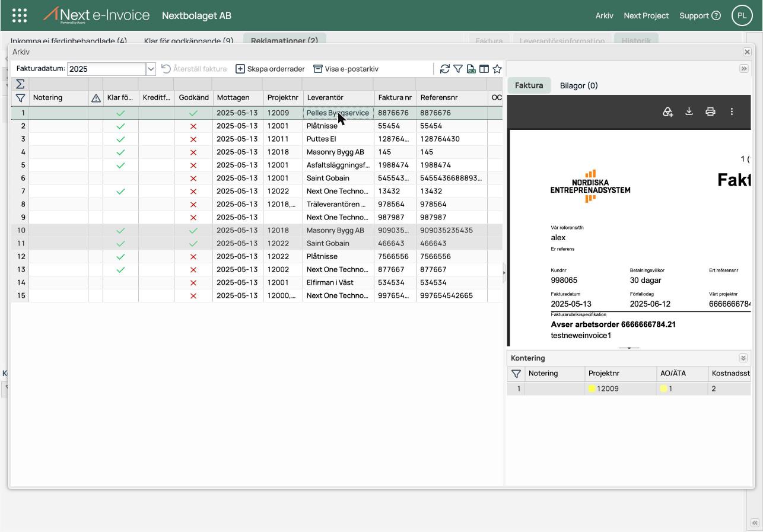Sort by the Godkänd column header
The image size is (763, 532).
(193, 98)
